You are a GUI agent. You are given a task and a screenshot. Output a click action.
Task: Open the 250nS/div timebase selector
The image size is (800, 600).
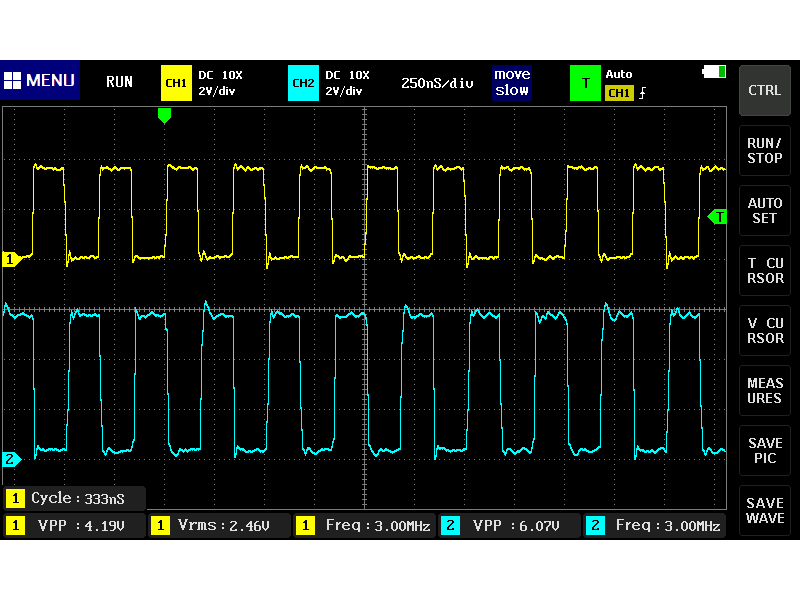click(437, 83)
